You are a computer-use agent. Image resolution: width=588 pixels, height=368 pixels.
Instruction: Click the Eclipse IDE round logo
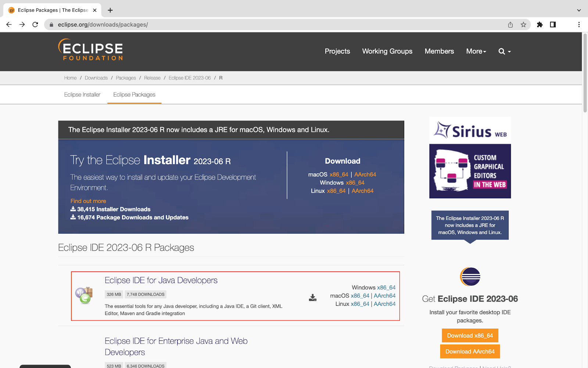click(x=470, y=276)
